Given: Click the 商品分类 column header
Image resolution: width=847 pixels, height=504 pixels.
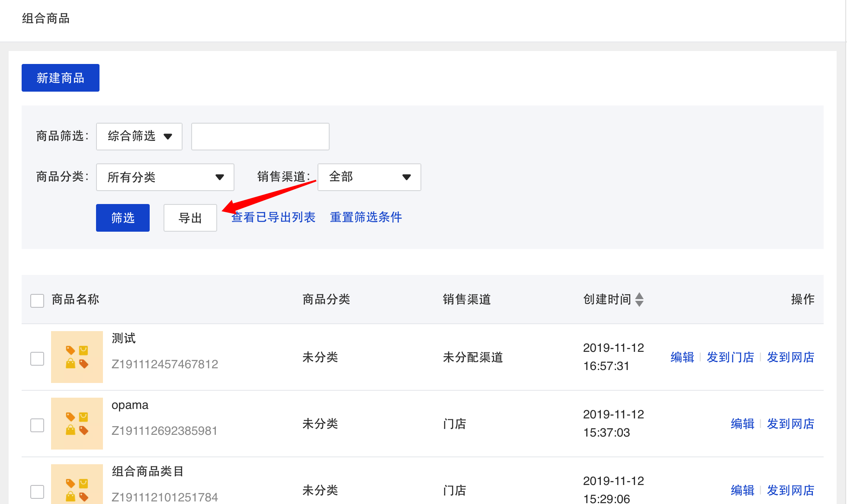Looking at the screenshot, I should coord(326,300).
